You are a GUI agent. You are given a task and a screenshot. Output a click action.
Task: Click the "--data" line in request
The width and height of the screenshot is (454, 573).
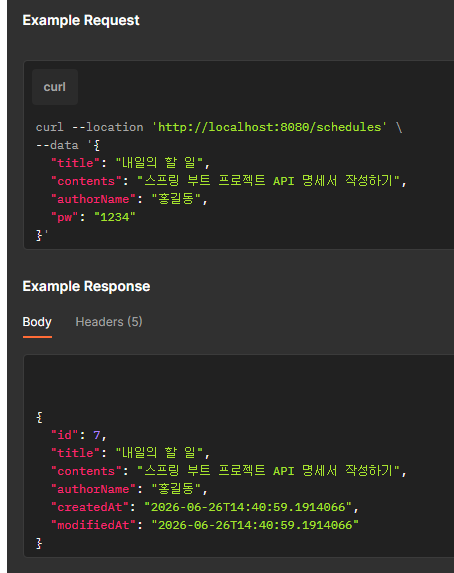[x=68, y=145]
